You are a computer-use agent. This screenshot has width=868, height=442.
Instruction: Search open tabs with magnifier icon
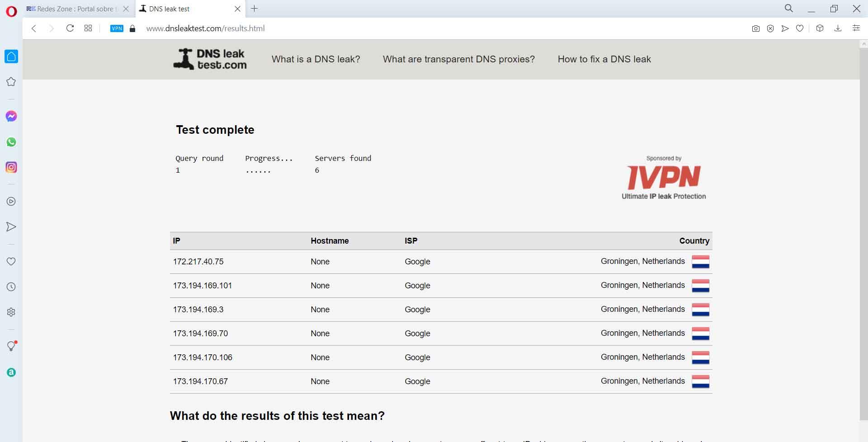[x=789, y=9]
